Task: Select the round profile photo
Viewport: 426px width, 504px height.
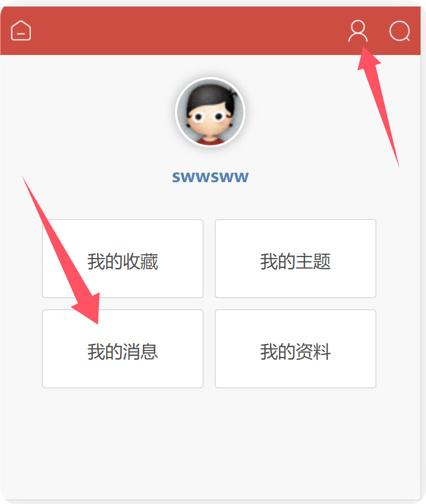Action: pyautogui.click(x=210, y=112)
